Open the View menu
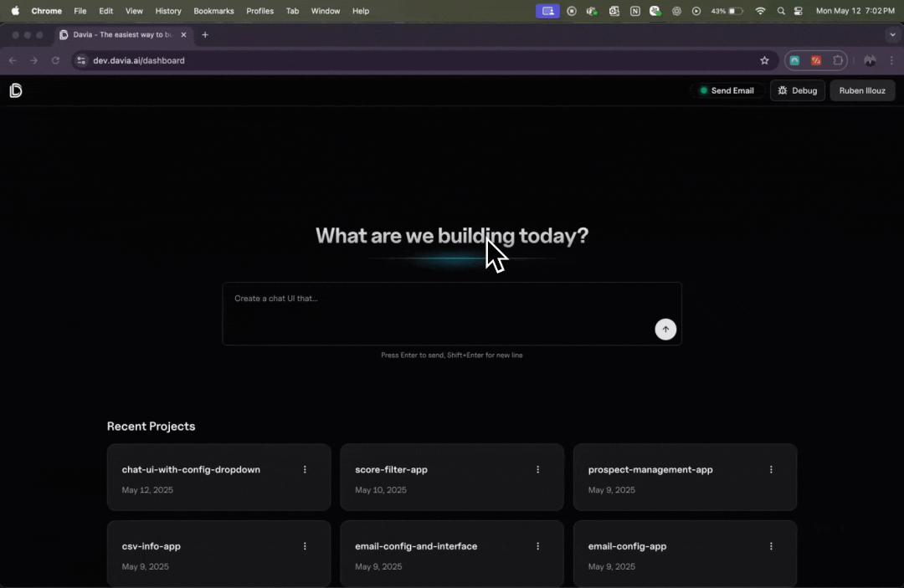 (x=134, y=11)
